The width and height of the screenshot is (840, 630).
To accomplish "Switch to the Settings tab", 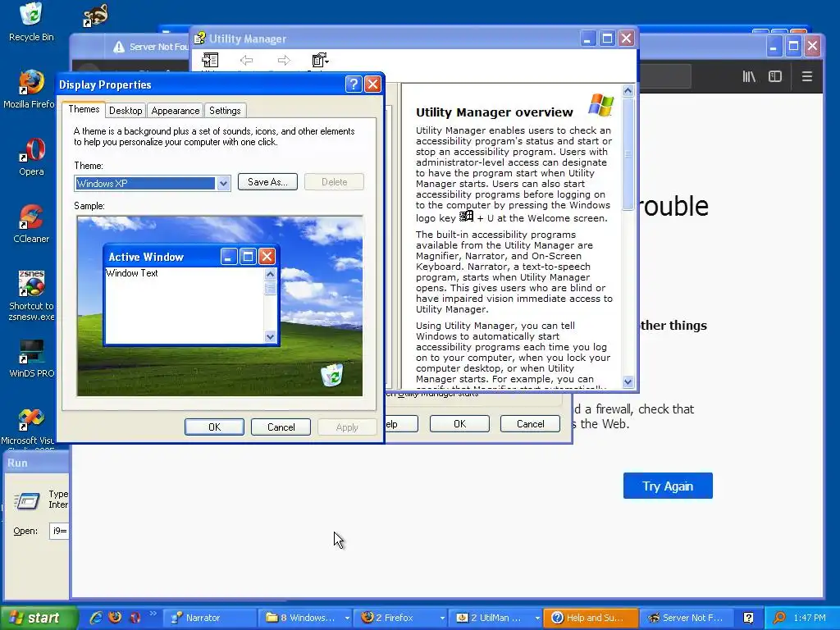I will (x=225, y=111).
